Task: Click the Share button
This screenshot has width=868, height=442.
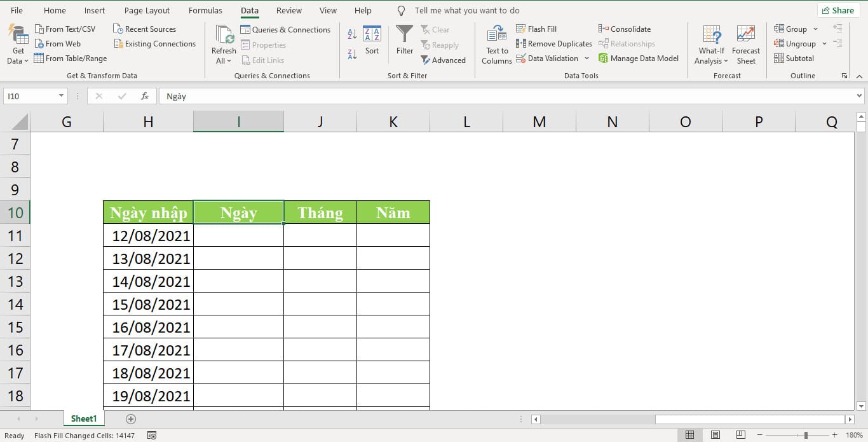Action: [x=838, y=10]
